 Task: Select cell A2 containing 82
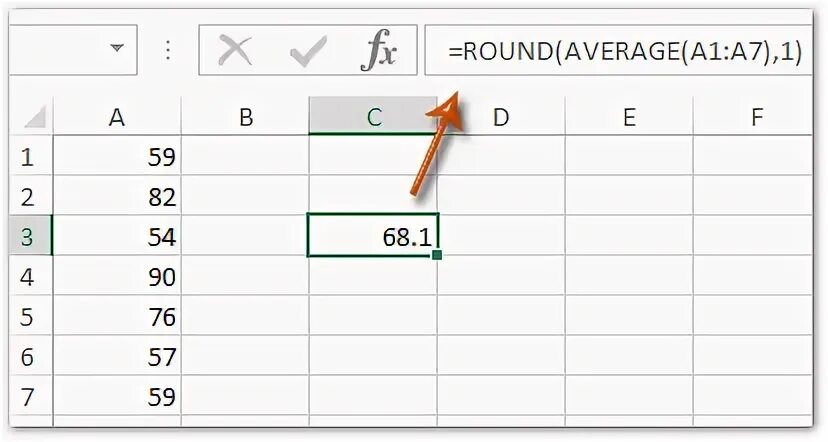coord(117,197)
